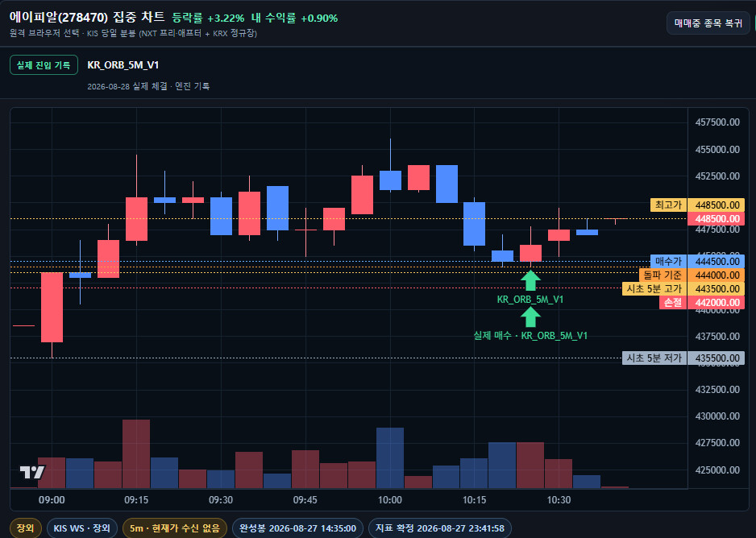Viewport: 756px width, 538px height.
Task: Click the 최고가 price line label
Action: point(668,205)
